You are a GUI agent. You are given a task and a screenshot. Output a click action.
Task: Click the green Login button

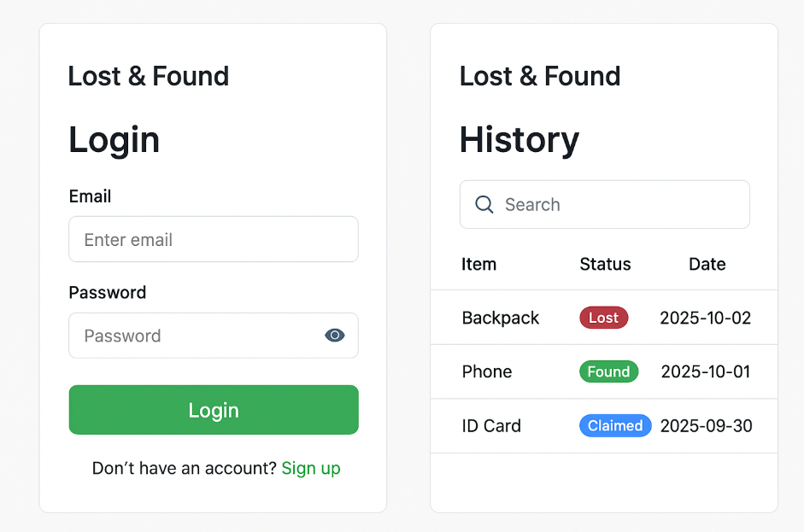tap(214, 410)
